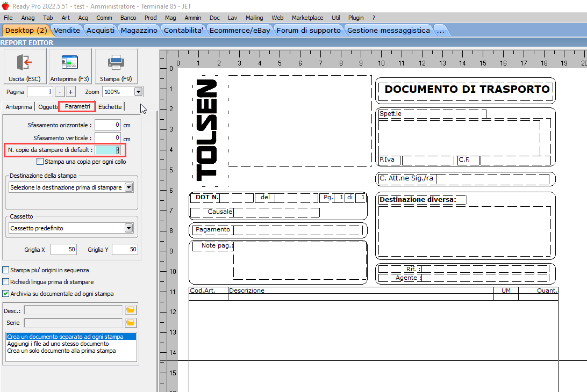587x392 pixels.
Task: Check Richiedi lingua prima di stampare
Action: tap(5, 282)
